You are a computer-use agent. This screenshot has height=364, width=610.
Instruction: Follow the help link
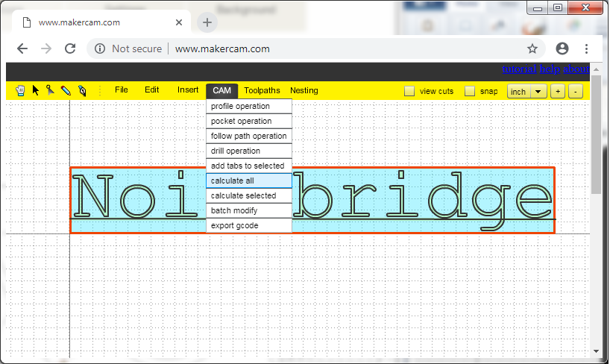[x=550, y=69]
